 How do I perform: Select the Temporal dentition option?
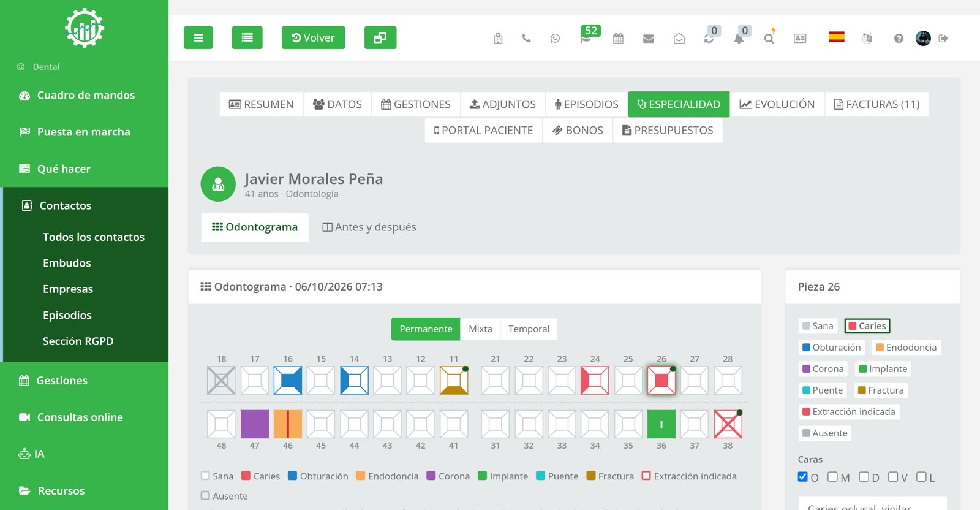(529, 329)
